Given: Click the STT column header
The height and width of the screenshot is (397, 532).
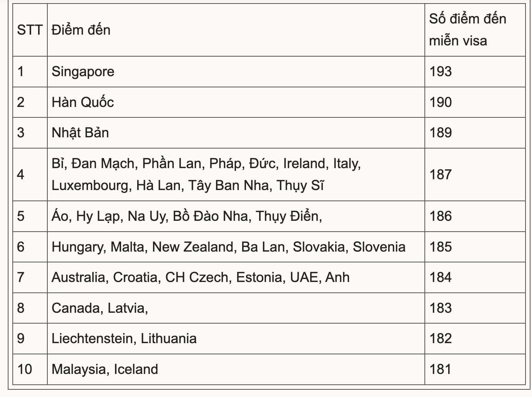Looking at the screenshot, I should (30, 30).
